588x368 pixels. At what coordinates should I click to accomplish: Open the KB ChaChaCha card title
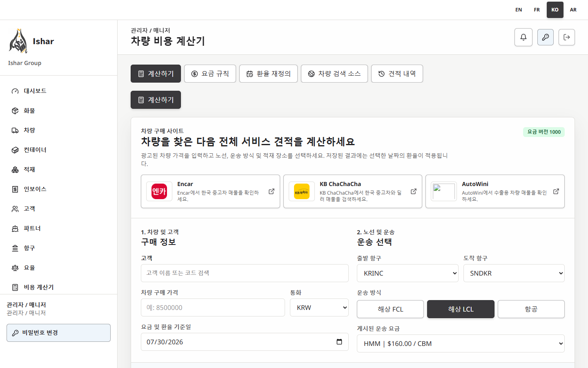click(x=340, y=184)
